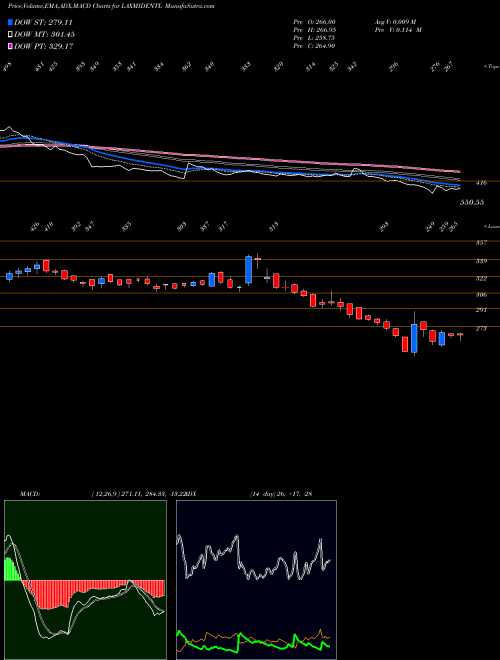Click the magenta DOW PT legend swatch

[10, 46]
